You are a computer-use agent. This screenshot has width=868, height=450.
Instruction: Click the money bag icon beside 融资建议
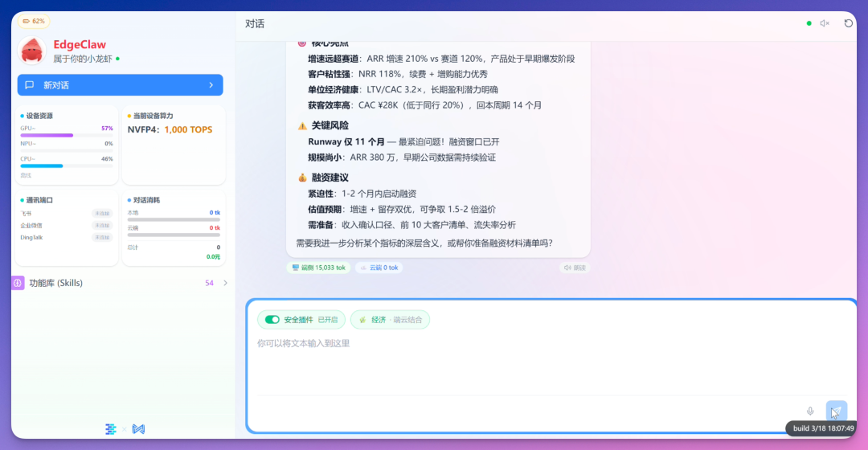click(x=302, y=178)
